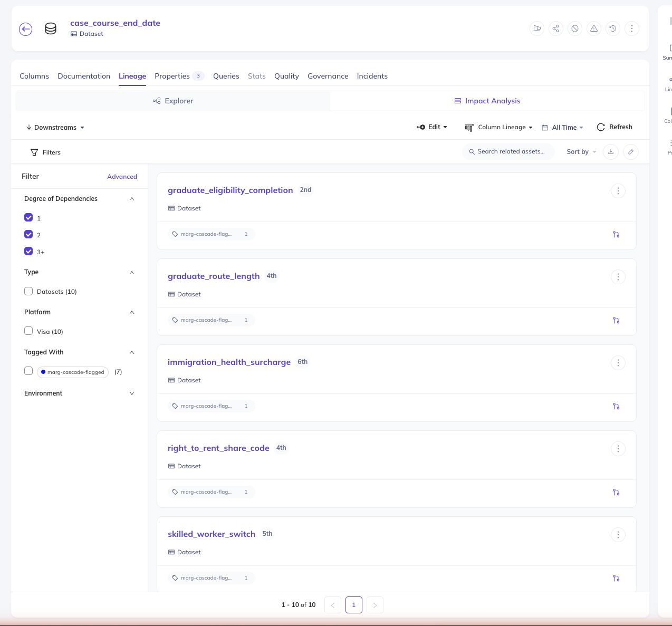Click the Filters funnel icon

(x=34, y=152)
